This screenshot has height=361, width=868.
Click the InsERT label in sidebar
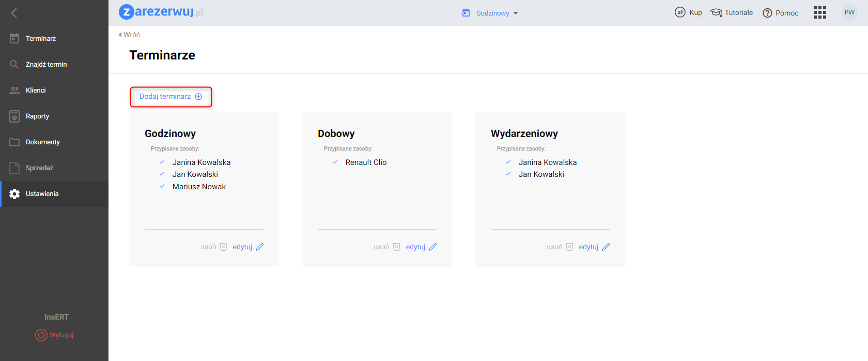[x=56, y=317]
